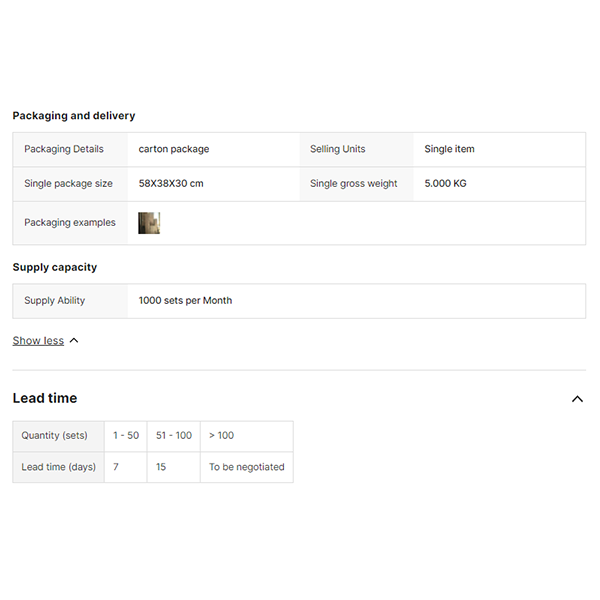
Task: Select the To be negotiated cell
Action: (247, 467)
